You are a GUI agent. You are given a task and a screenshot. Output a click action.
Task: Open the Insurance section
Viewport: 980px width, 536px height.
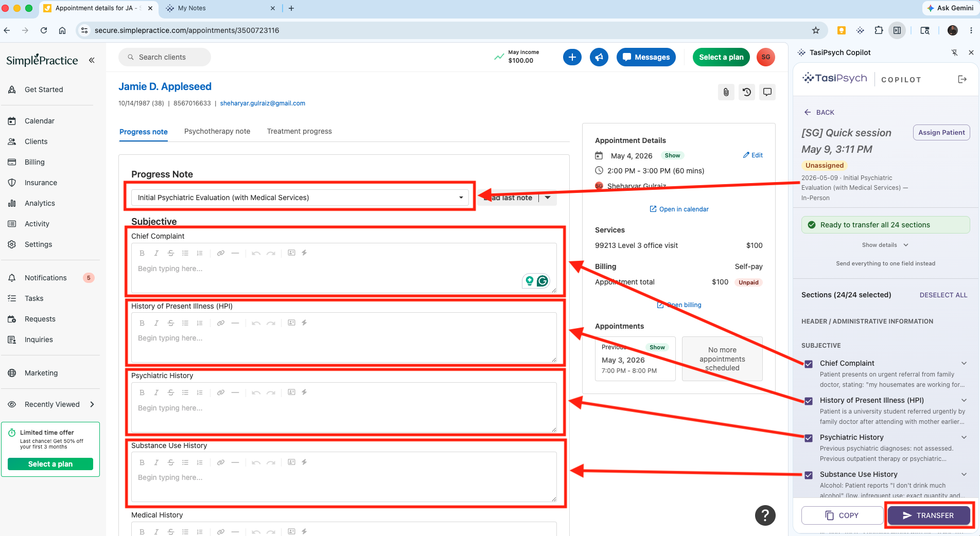tap(41, 183)
